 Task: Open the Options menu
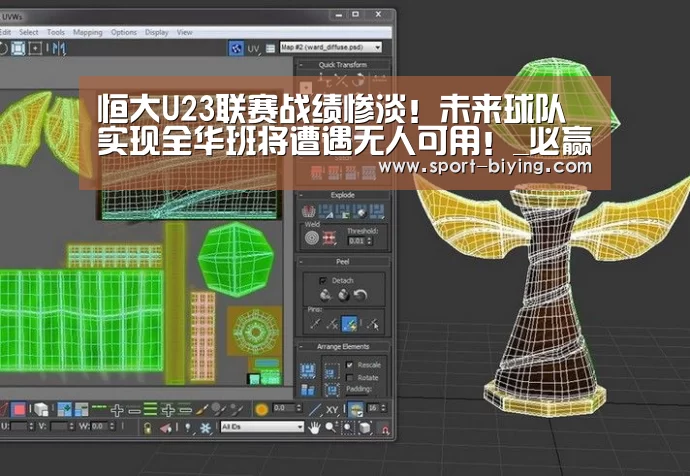click(x=124, y=32)
